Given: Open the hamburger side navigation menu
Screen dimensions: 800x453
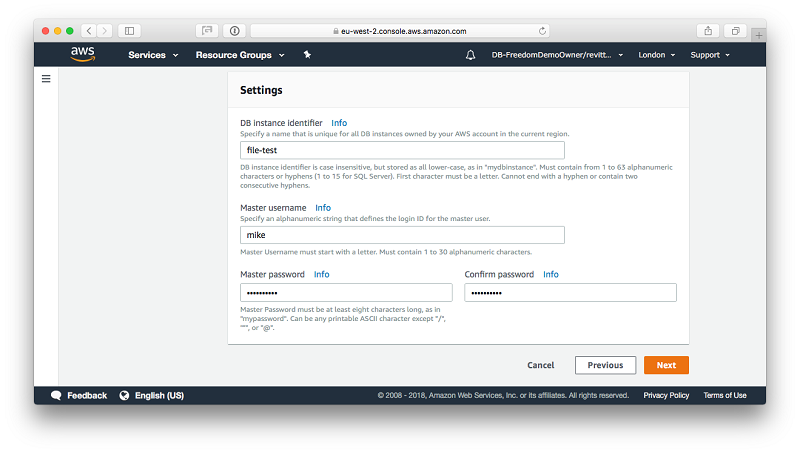Looking at the screenshot, I should (x=46, y=79).
